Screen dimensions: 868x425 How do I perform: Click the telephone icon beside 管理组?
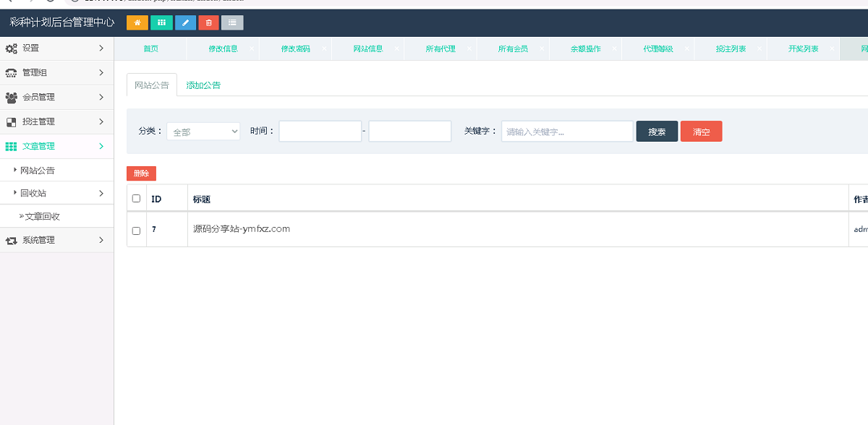click(x=11, y=73)
